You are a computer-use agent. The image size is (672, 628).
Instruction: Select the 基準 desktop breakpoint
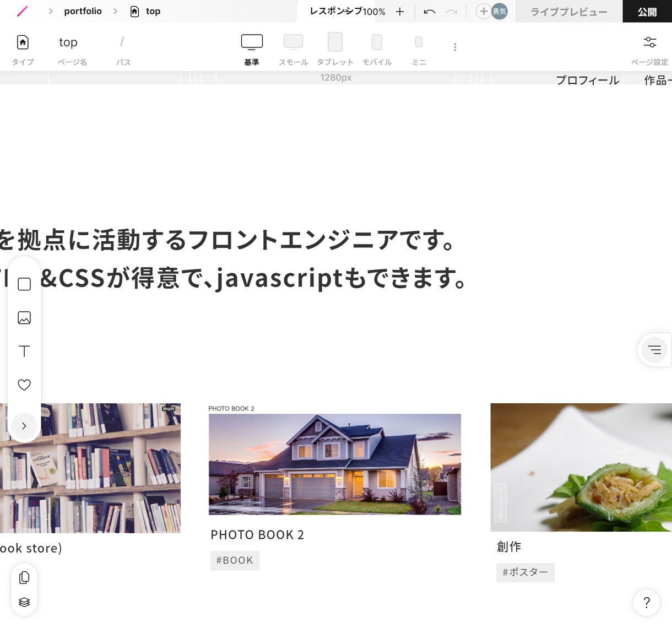click(x=252, y=48)
